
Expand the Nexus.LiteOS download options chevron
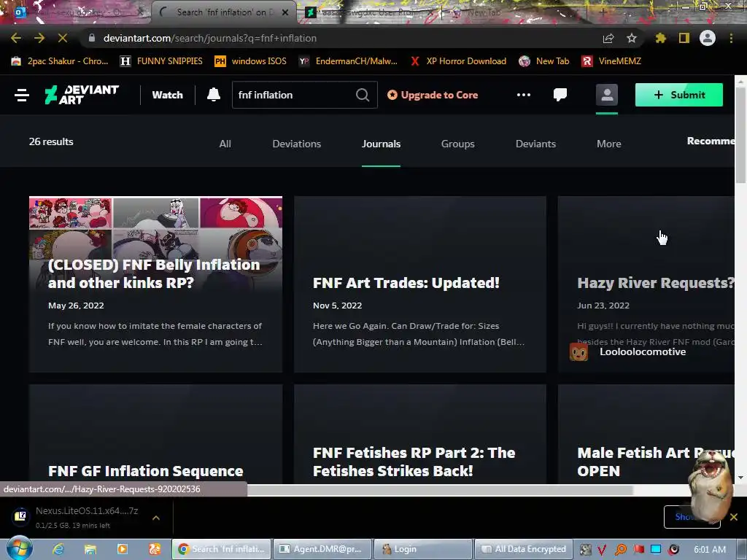coord(156,517)
